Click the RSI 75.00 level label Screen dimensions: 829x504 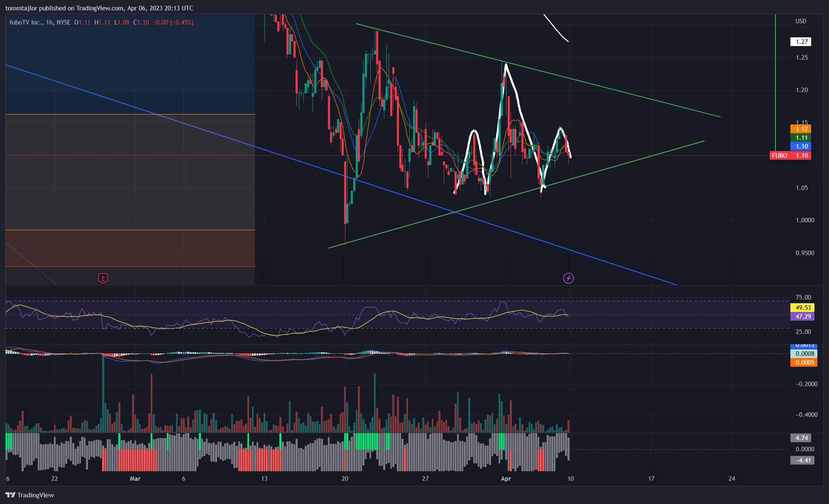[803, 297]
